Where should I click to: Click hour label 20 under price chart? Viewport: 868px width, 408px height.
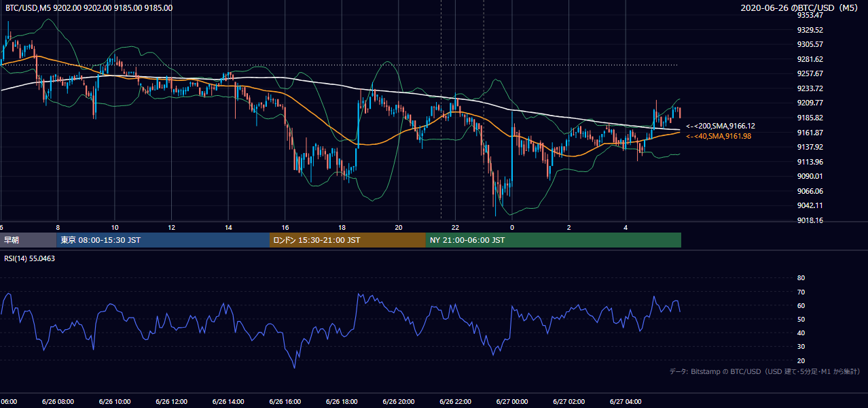(399, 227)
